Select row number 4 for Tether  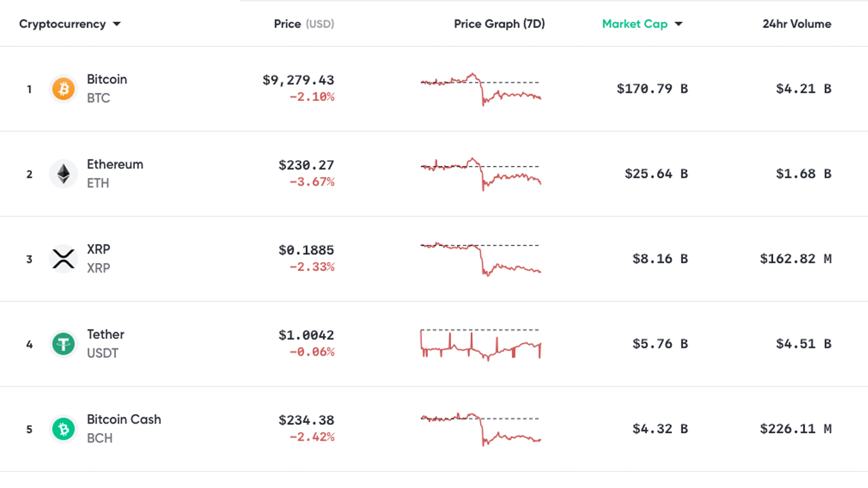click(x=29, y=344)
